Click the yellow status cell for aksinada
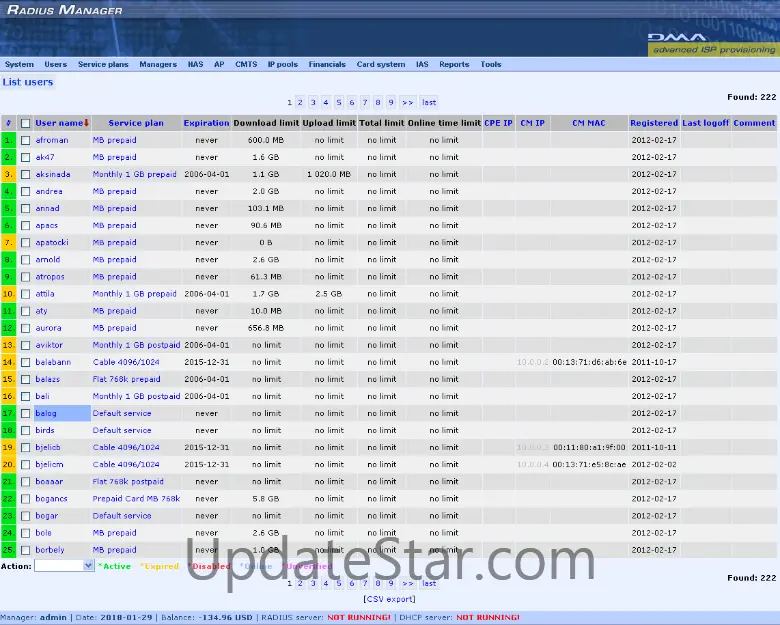Screen dimensions: 780x625 8,175
